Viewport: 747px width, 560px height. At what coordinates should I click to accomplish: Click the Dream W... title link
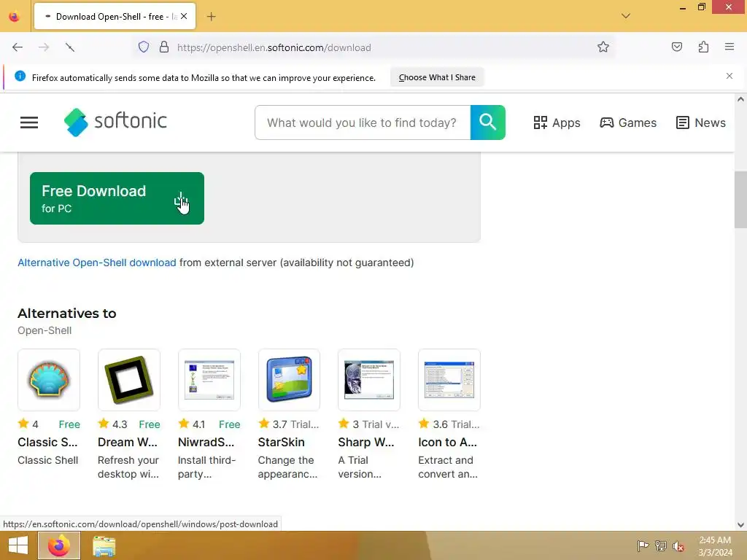(128, 443)
